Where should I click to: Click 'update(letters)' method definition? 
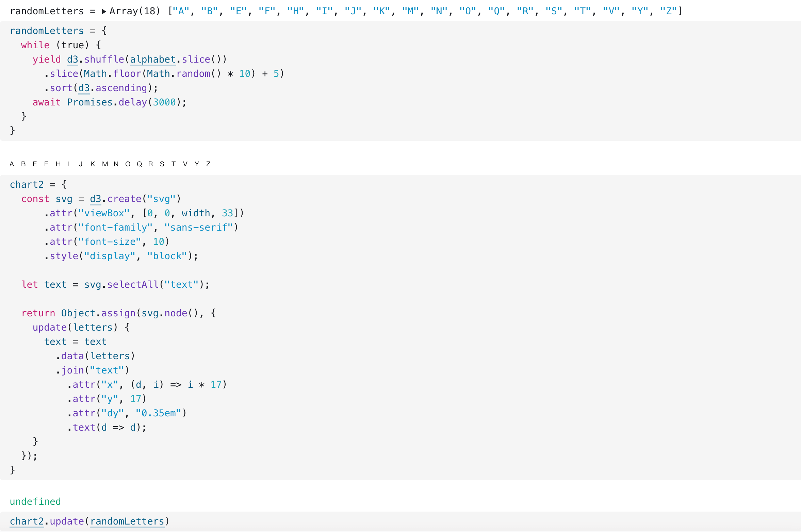(x=75, y=328)
